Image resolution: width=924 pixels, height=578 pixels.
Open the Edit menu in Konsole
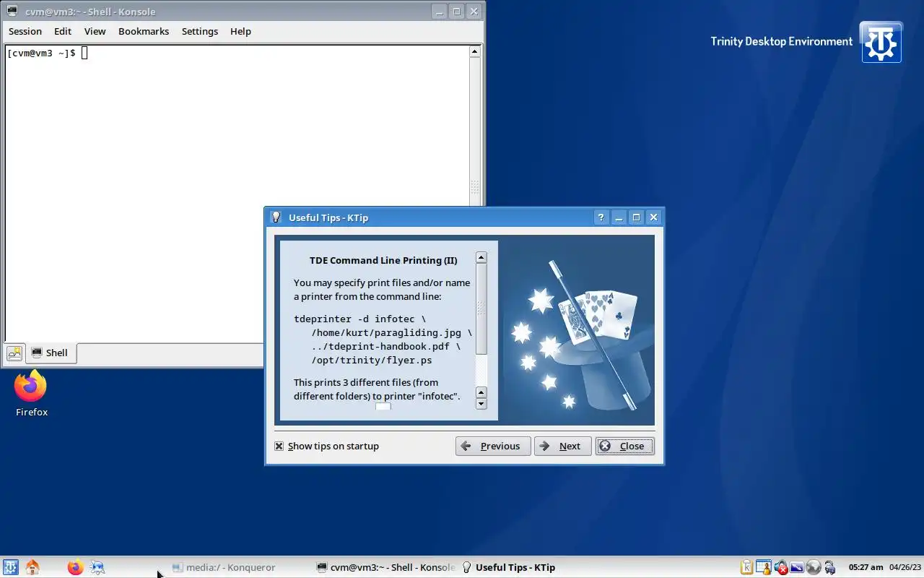63,31
